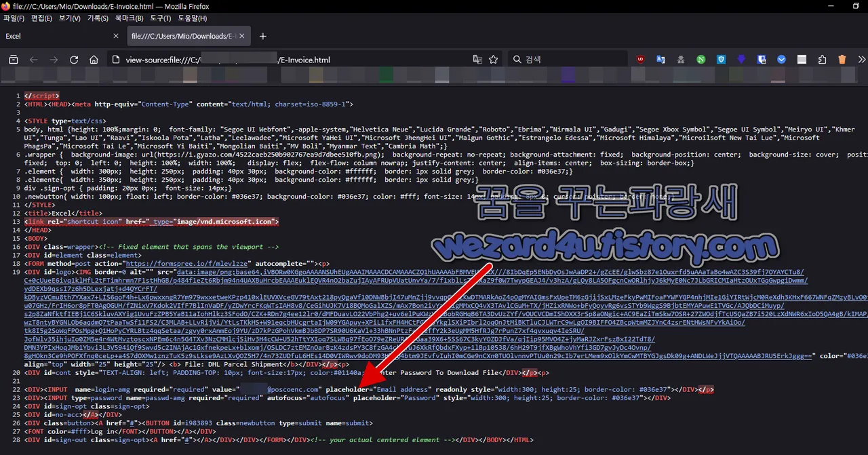The height and width of the screenshot is (455, 868).
Task: Click the page icon in address bar
Action: click(x=116, y=60)
